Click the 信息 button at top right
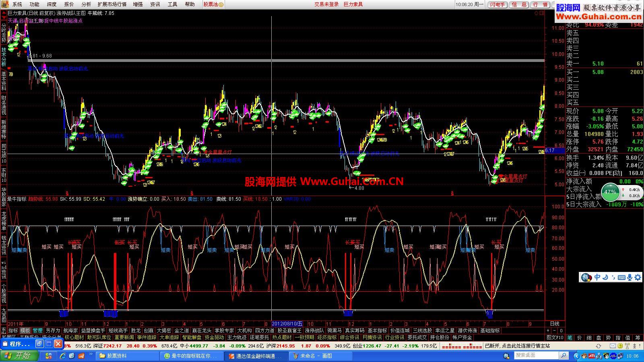This screenshot has width=644, height=362. 519,4
